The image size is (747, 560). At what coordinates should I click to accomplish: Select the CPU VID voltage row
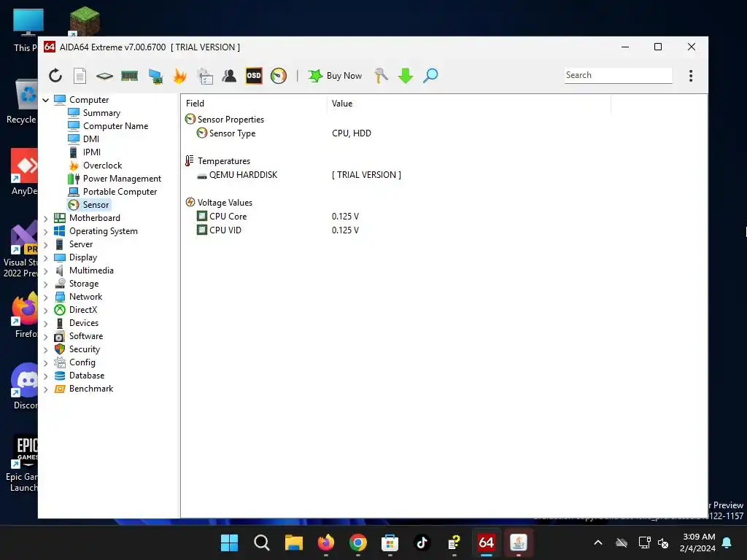point(395,230)
